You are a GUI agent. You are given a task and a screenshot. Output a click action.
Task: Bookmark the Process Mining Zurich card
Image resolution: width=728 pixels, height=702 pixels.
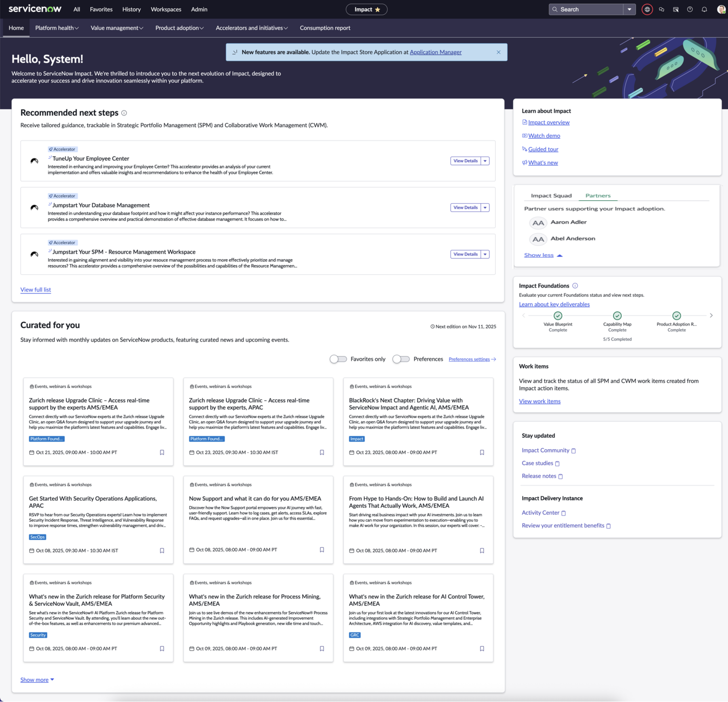click(322, 649)
